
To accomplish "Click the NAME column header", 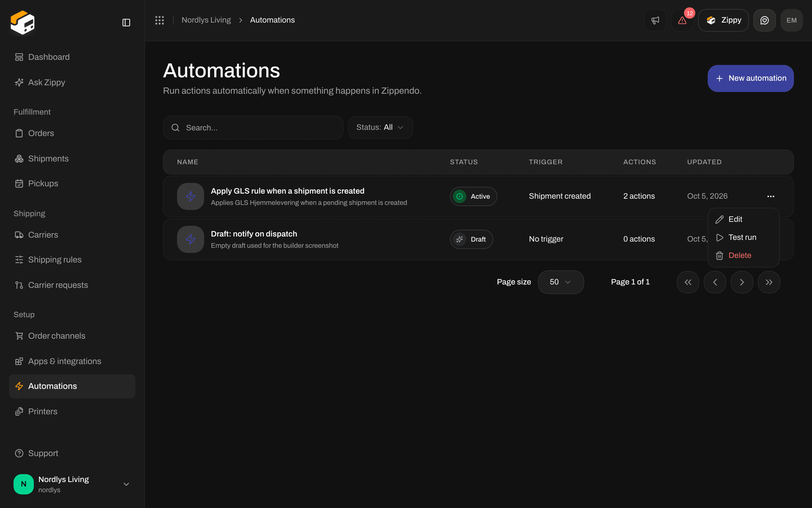I will [187, 162].
